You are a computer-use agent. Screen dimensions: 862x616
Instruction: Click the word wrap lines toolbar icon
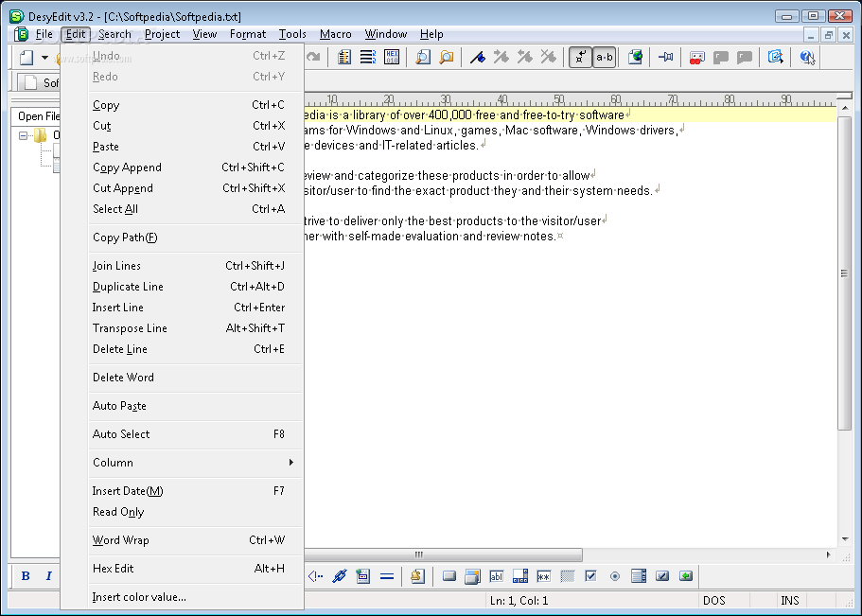(x=368, y=57)
